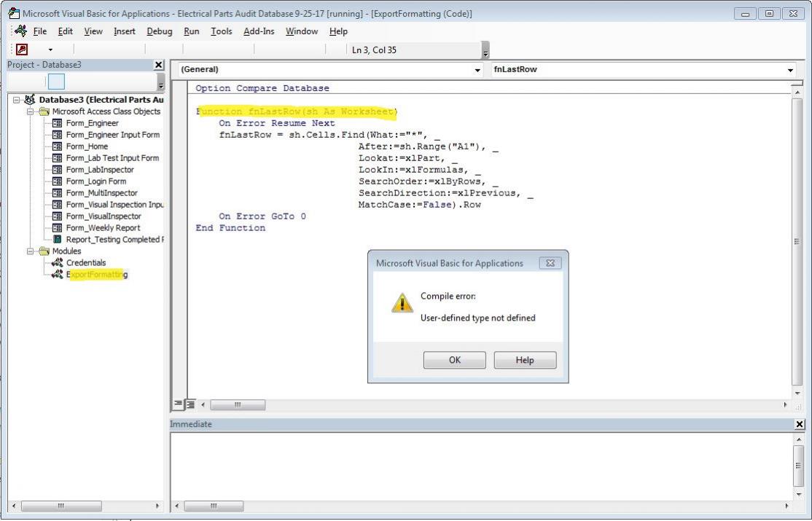Image resolution: width=812 pixels, height=521 pixels.
Task: Open the Tools menu
Action: pos(221,31)
